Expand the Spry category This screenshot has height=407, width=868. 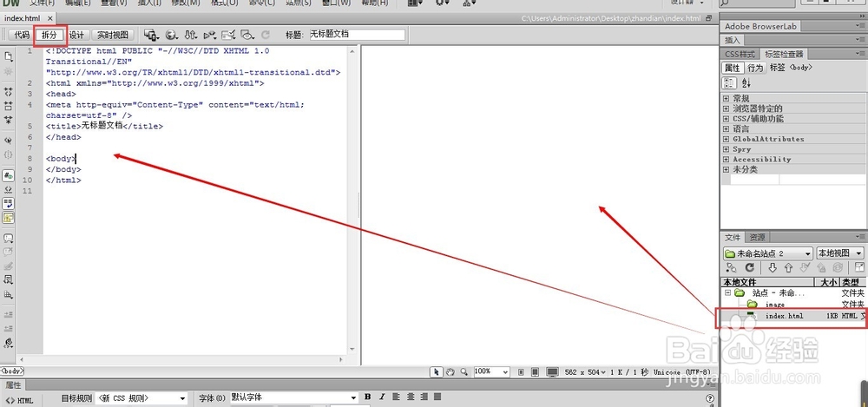pos(726,149)
